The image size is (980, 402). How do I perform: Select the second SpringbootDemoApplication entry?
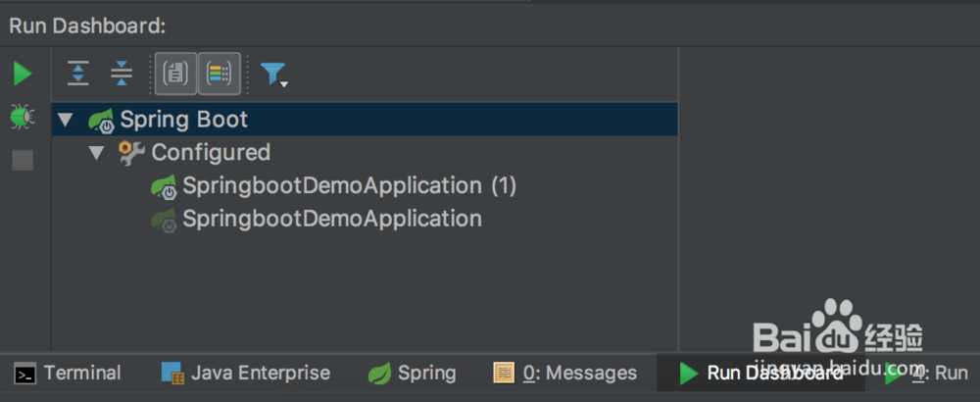(332, 219)
